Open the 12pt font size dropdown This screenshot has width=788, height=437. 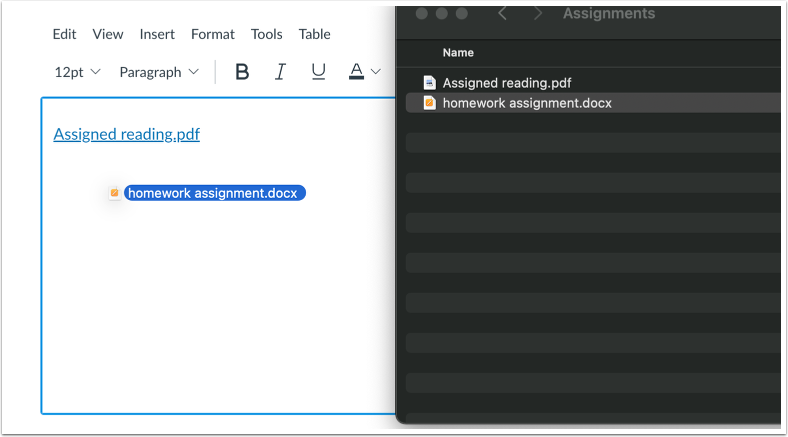pyautogui.click(x=77, y=72)
